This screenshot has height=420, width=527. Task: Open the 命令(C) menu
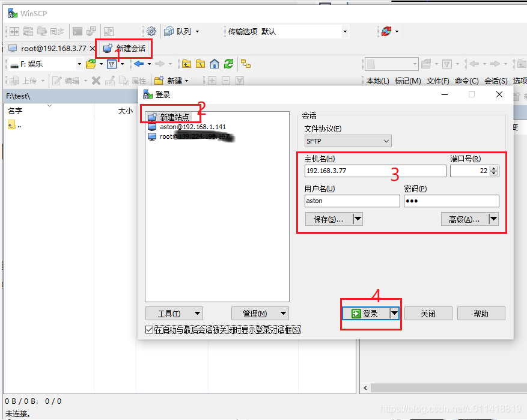coord(466,81)
